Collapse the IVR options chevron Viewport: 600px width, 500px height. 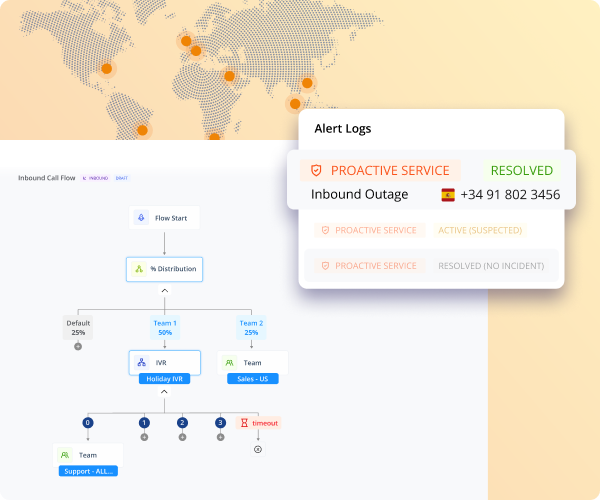click(x=164, y=392)
